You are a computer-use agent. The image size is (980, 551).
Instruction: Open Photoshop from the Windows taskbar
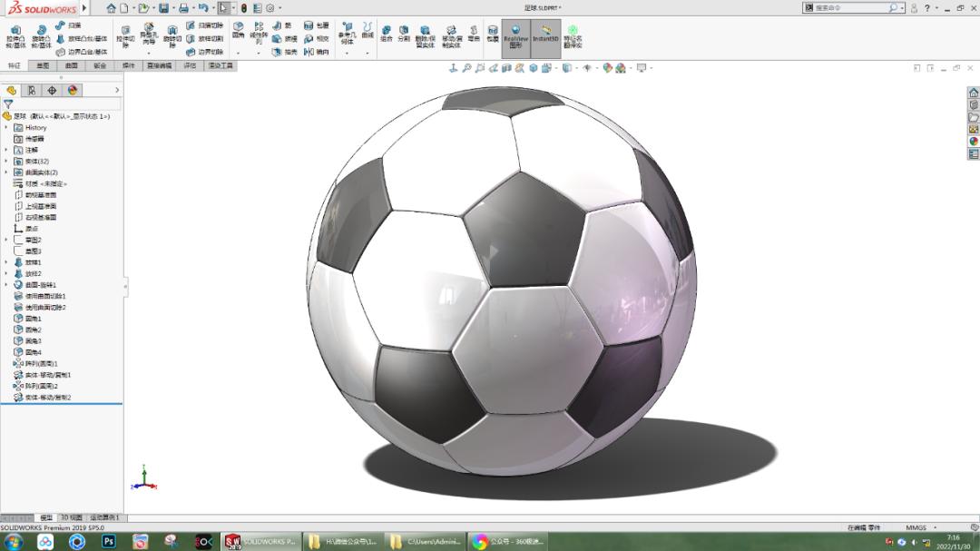109,541
